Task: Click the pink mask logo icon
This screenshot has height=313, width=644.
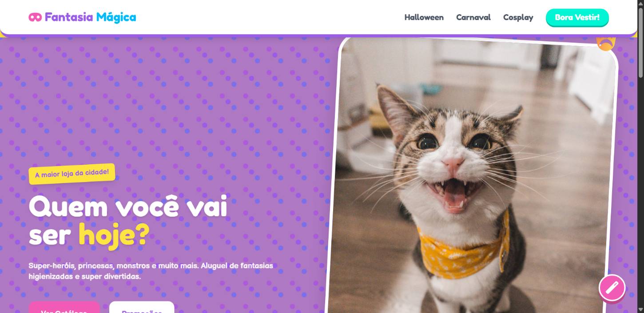Action: pyautogui.click(x=35, y=17)
